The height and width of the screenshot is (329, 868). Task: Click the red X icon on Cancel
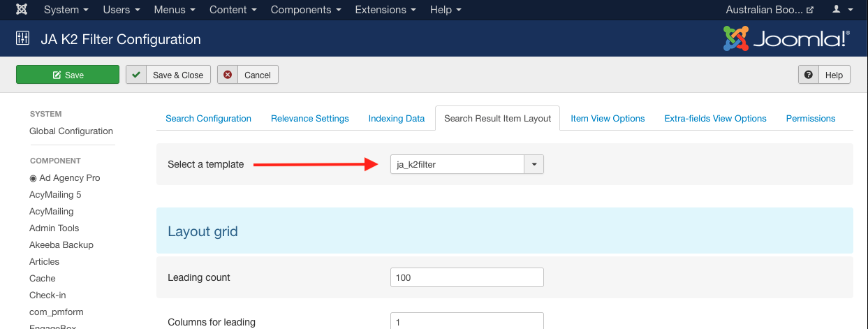coord(228,75)
